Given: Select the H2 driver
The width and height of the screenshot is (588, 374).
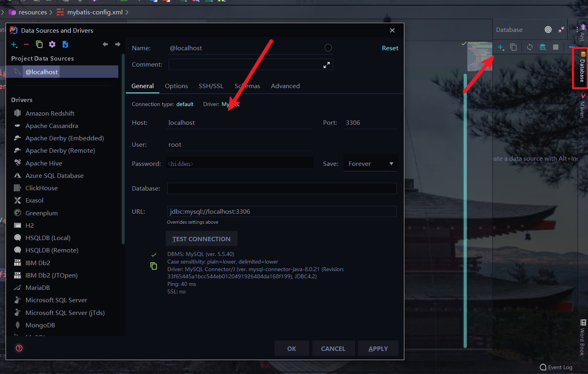Looking at the screenshot, I should point(29,225).
